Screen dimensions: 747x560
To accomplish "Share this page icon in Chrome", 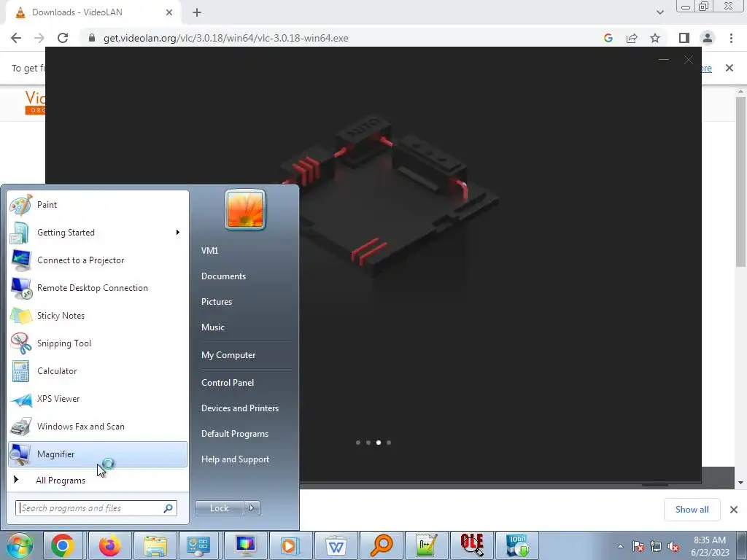I will pyautogui.click(x=632, y=38).
